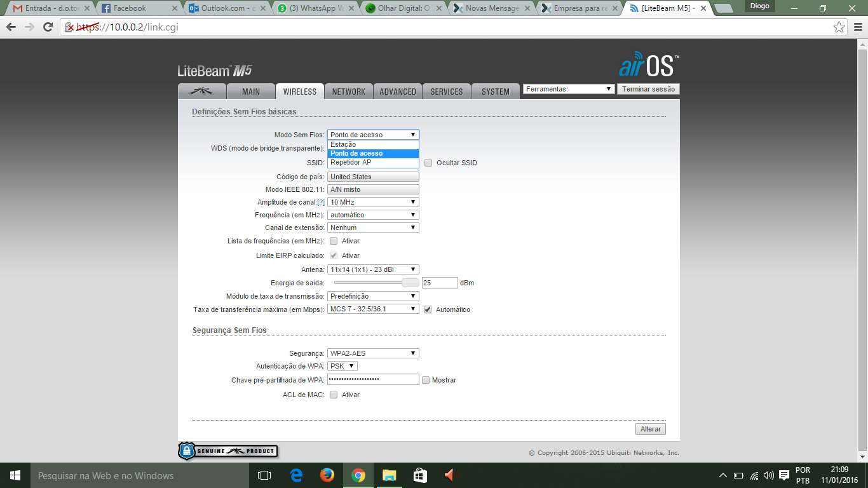
Task: Launch Firefox from the taskbar
Action: pos(327,475)
